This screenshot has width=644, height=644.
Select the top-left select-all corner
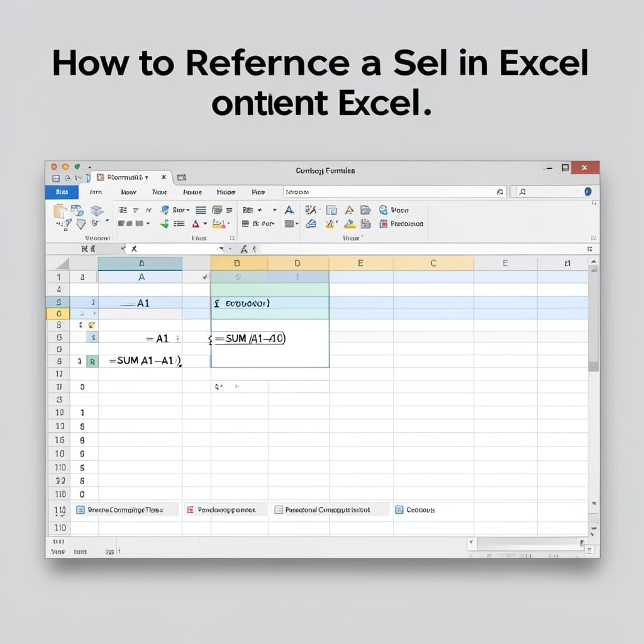point(58,264)
